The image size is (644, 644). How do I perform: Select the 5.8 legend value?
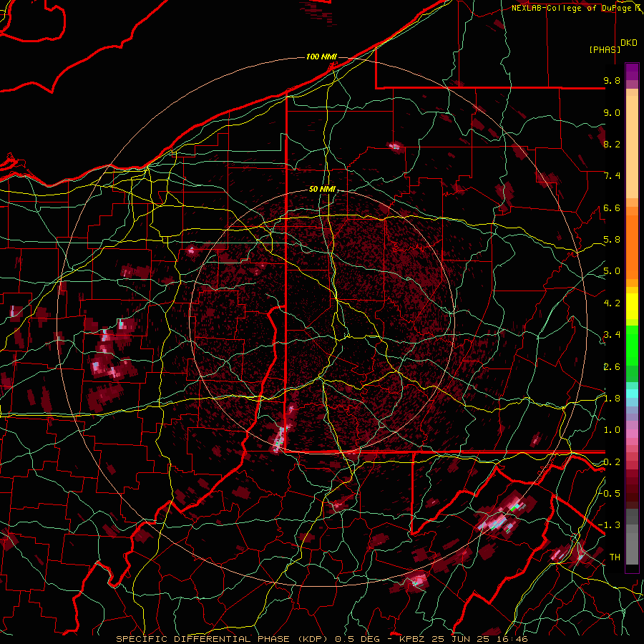(x=612, y=240)
